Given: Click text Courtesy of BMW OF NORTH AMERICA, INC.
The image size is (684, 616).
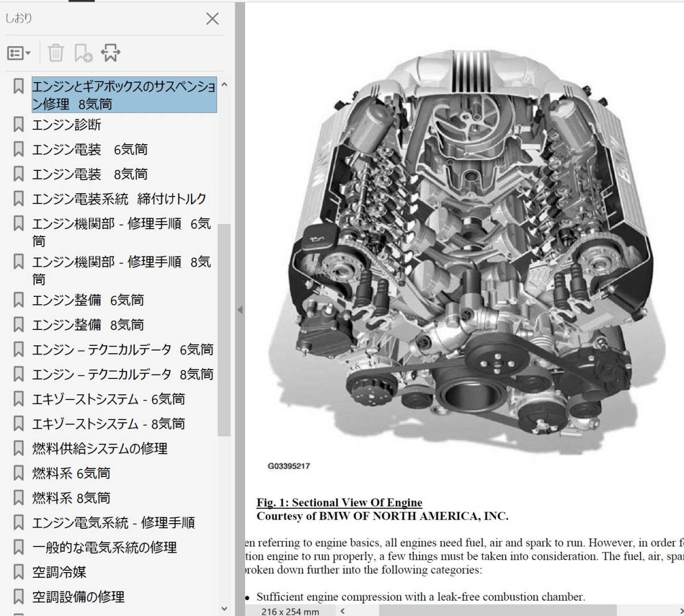Looking at the screenshot, I should 382,516.
